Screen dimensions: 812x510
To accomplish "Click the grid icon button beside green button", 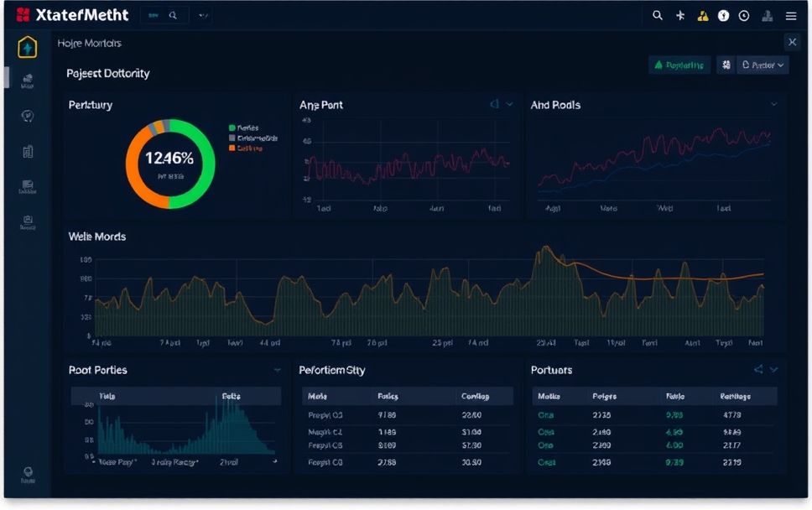I will click(725, 65).
